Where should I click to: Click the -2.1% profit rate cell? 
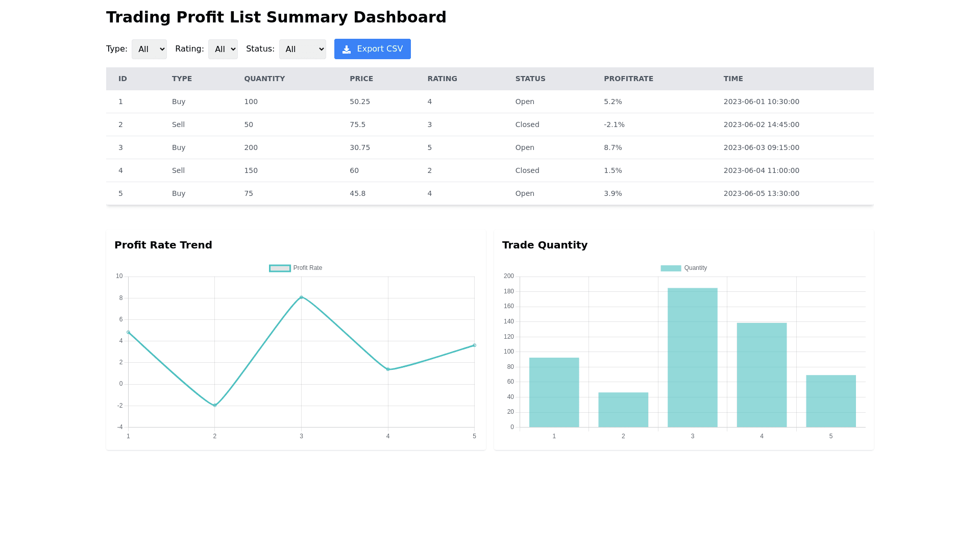pos(614,124)
